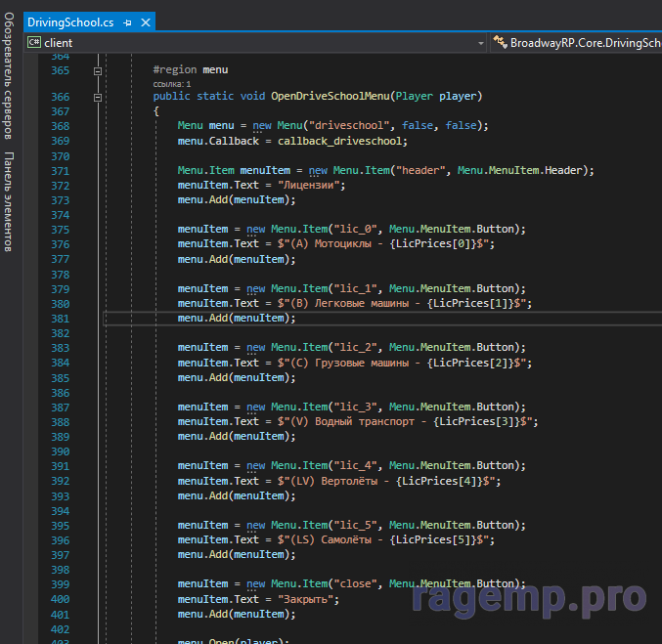This screenshot has height=644, width=662.
Task: Click the "lic_3" string literal
Action: 358,407
